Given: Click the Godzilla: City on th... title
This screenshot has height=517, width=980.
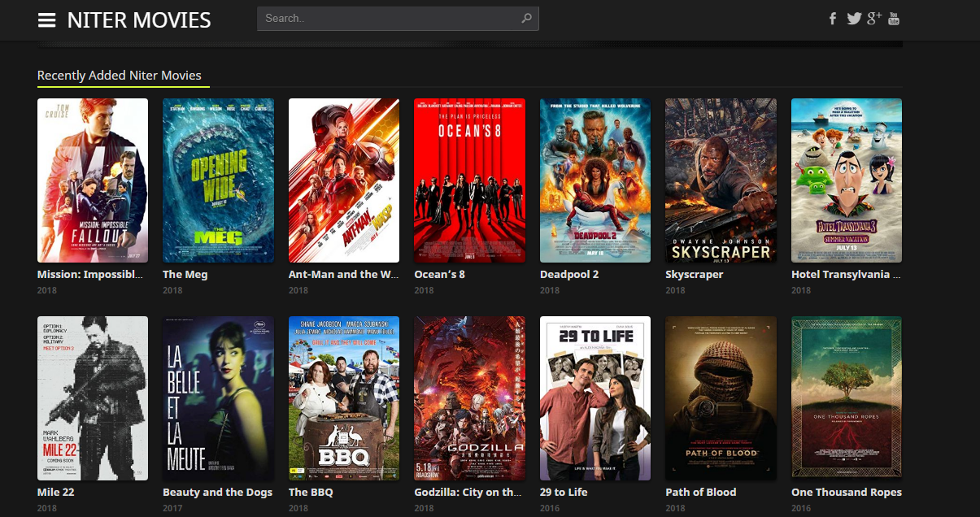Looking at the screenshot, I should 468,493.
